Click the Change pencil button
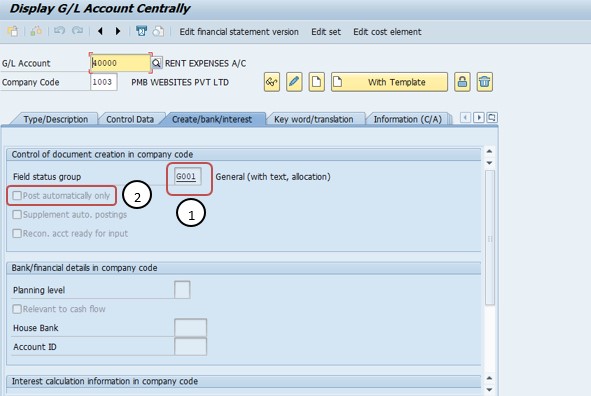The width and height of the screenshot is (591, 396). pyautogui.click(x=294, y=82)
